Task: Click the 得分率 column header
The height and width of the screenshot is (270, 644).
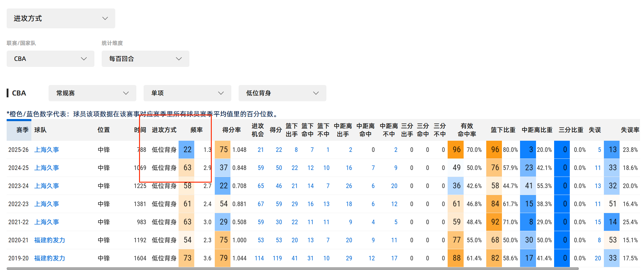Action: point(231,130)
